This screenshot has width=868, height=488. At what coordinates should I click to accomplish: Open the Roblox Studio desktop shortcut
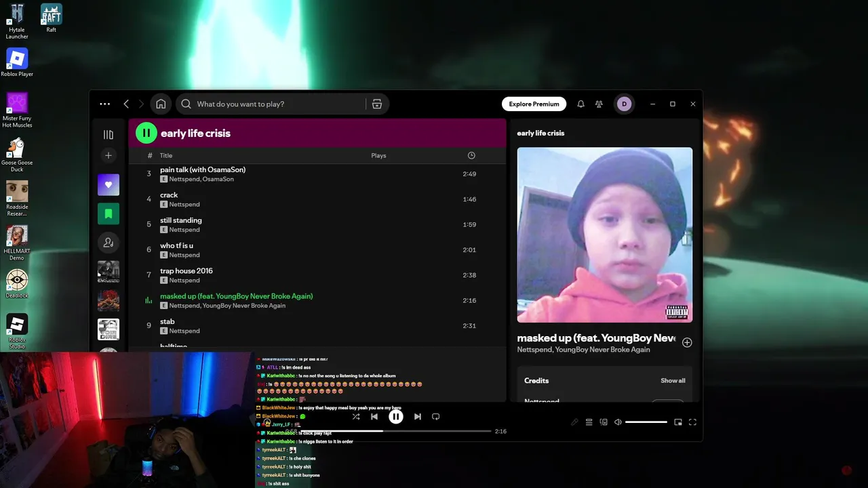click(x=17, y=331)
